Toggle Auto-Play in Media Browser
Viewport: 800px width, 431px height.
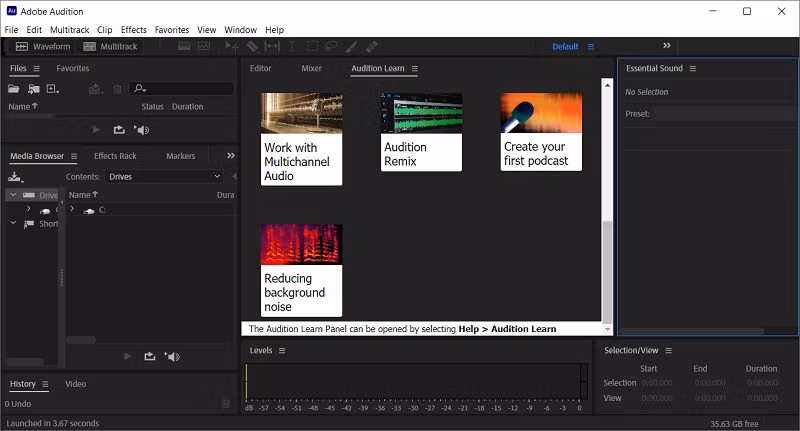click(172, 356)
